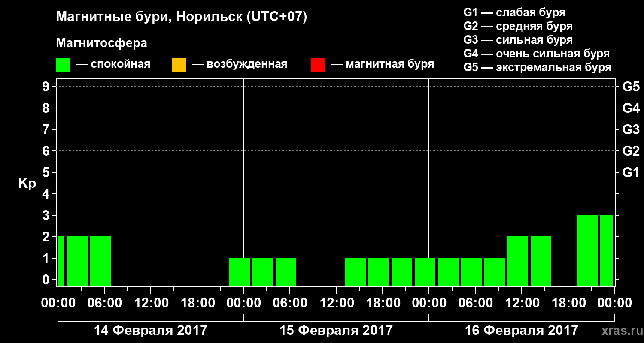
Task: Click the 18:00 time label for 14 February
Action: (197, 303)
